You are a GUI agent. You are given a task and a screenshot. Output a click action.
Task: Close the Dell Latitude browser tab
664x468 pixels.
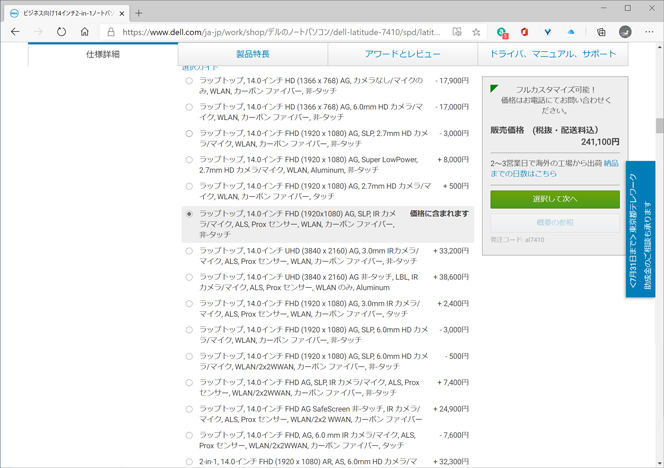pos(122,14)
